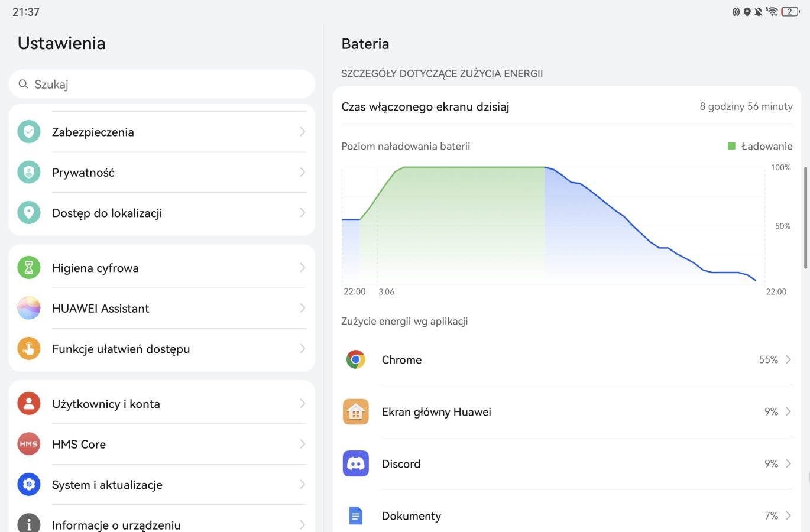
Task: Open Dostęp do lokalizacji chevron
Action: pyautogui.click(x=302, y=213)
